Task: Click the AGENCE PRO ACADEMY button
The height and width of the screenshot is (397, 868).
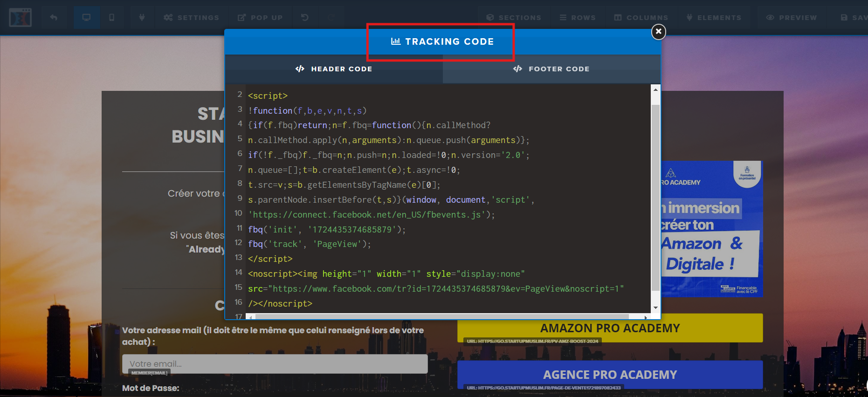Action: 610,375
